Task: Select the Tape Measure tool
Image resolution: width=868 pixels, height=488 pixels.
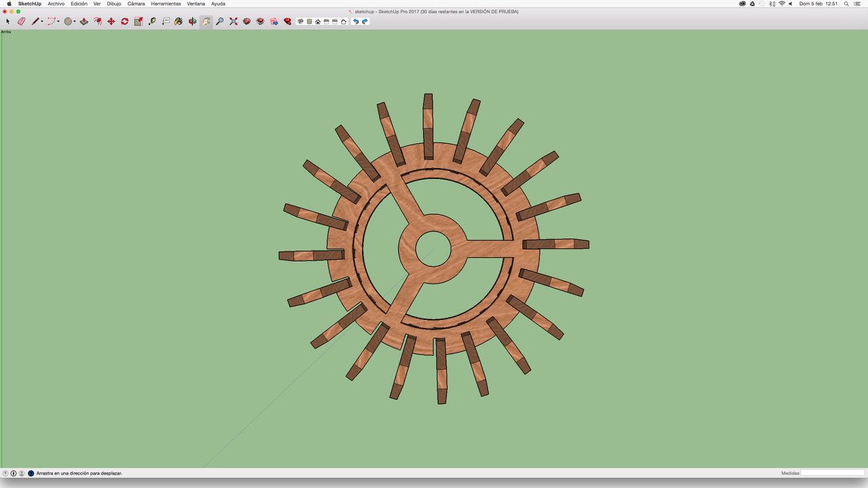Action: click(152, 22)
